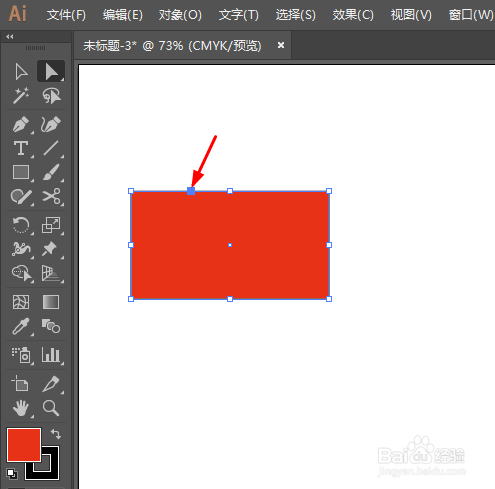Open the 窗口(W) menu

click(471, 15)
